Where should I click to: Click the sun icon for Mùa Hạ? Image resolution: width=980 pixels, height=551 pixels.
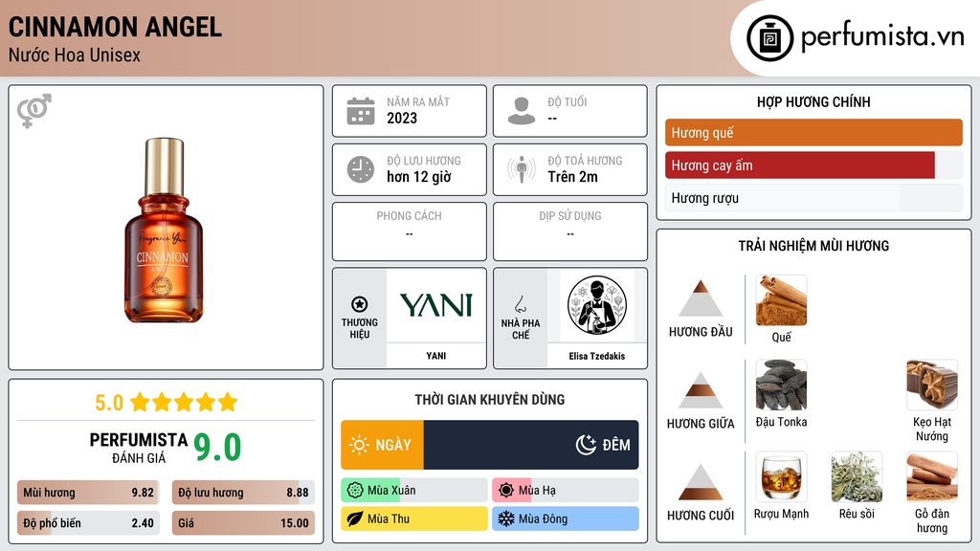(506, 491)
